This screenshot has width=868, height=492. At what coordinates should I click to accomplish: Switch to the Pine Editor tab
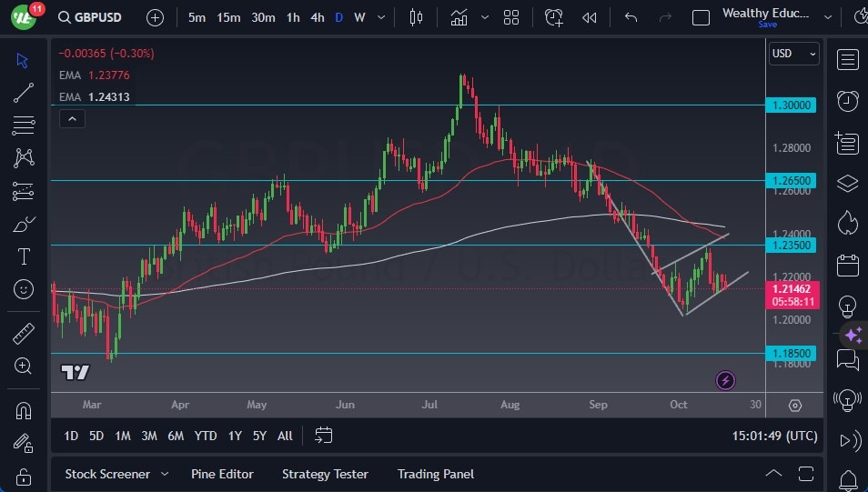coord(222,474)
